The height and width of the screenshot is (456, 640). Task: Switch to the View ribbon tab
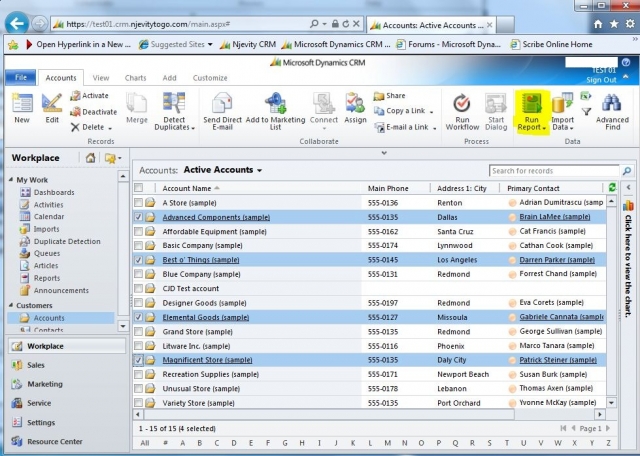coord(100,78)
